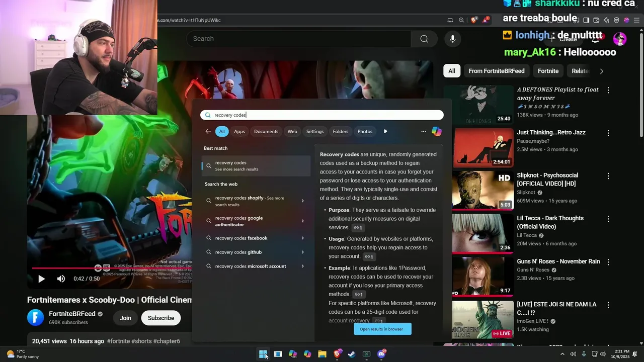Open Windows Start button

pos(263,354)
